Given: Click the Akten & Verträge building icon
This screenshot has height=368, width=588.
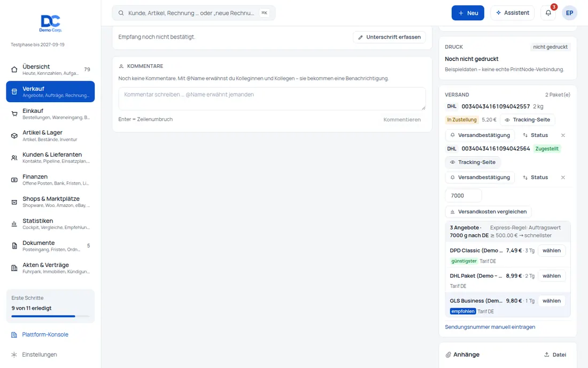Looking at the screenshot, I should coord(14,268).
